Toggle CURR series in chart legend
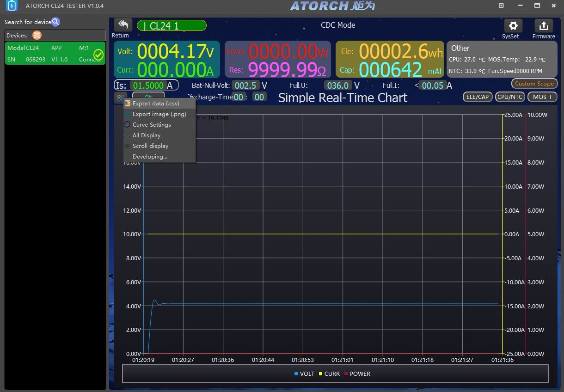This screenshot has height=392, width=564. click(x=329, y=374)
